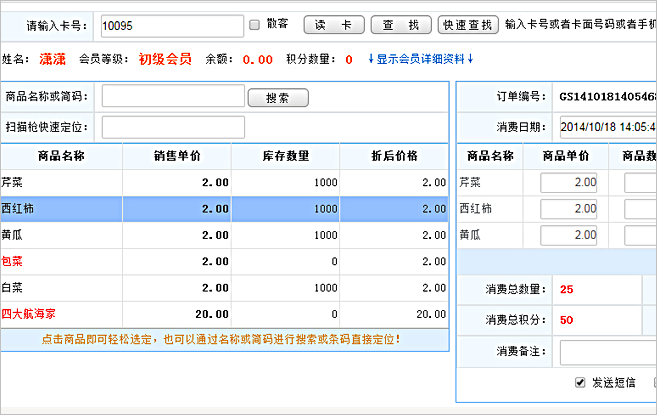The image size is (657, 415).
Task: Select the 四大航海家 product row
Action: point(224,314)
